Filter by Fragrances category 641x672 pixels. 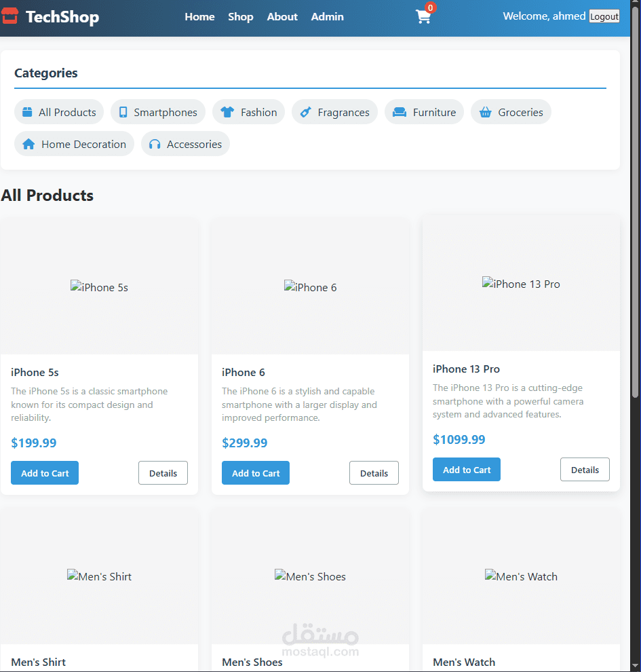(335, 112)
